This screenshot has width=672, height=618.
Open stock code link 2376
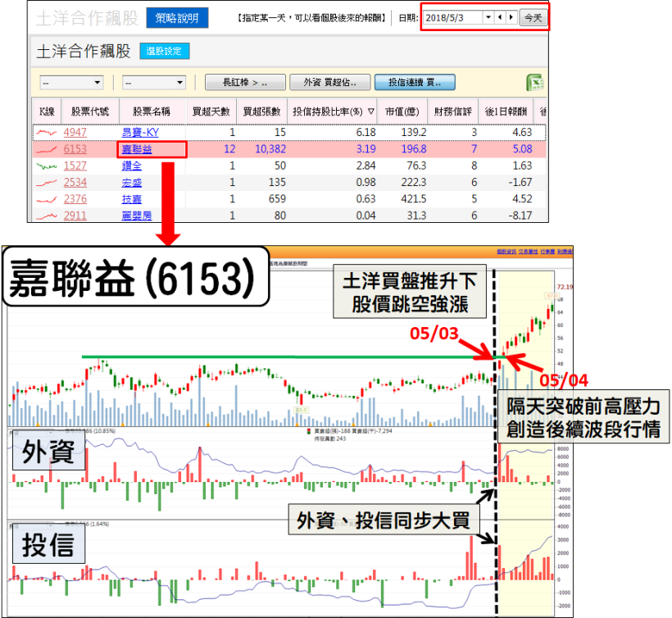[75, 199]
